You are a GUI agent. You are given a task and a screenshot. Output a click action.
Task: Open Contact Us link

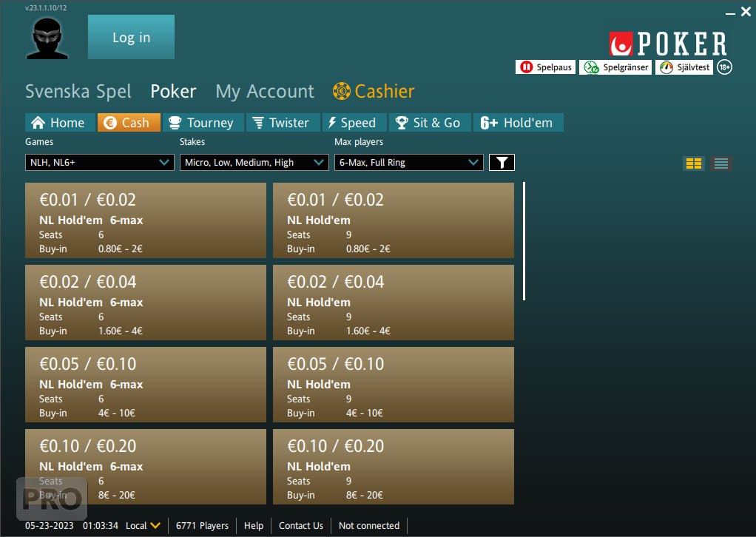pos(301,525)
